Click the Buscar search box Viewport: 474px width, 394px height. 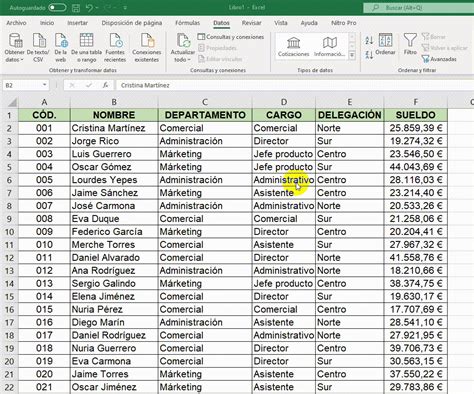pos(418,8)
